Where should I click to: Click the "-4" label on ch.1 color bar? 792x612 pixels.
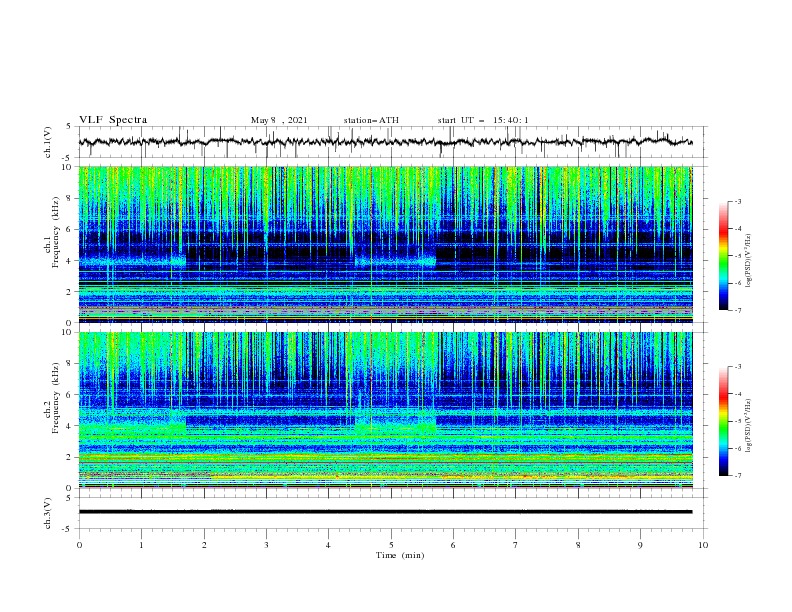point(737,229)
